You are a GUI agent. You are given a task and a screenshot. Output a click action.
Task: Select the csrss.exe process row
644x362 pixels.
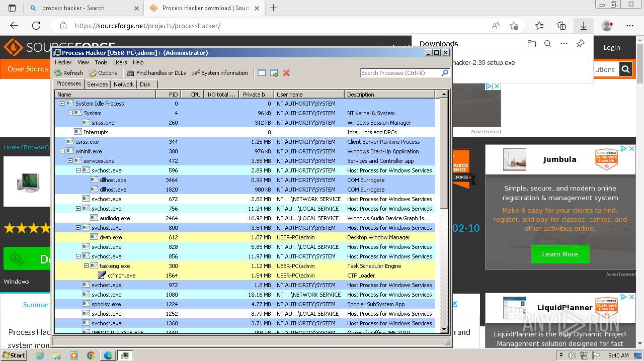245,142
